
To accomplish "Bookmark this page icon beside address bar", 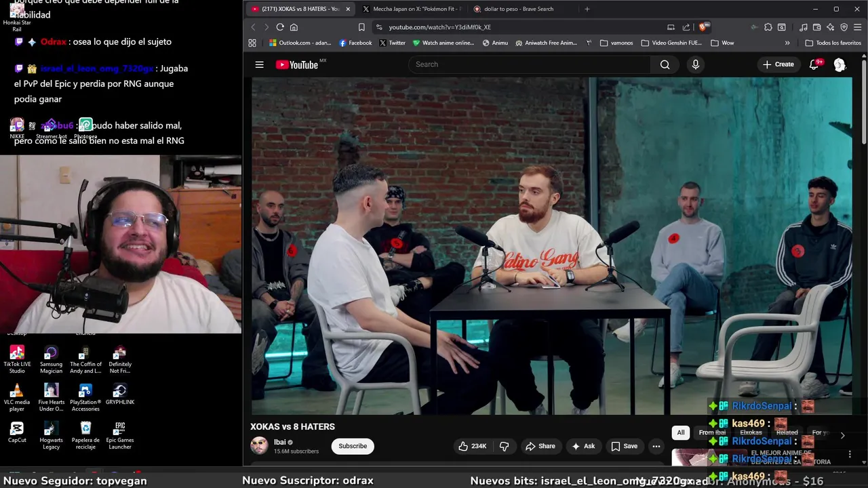I will coord(361,27).
